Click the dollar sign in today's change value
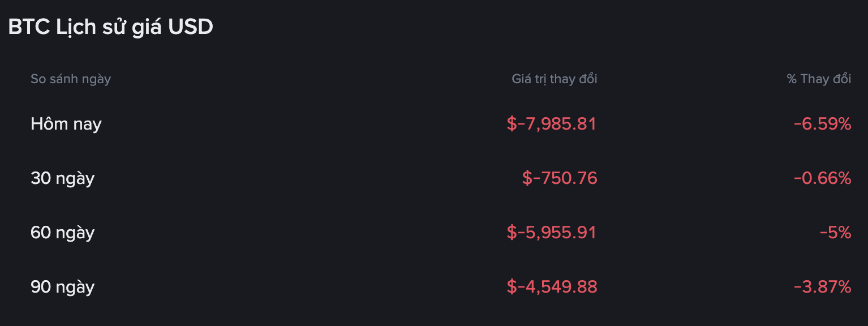 point(512,124)
